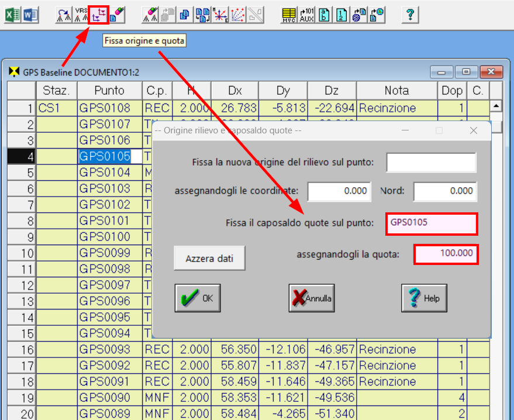Select the 'Punto' column header
The image size is (514, 420).
109,91
